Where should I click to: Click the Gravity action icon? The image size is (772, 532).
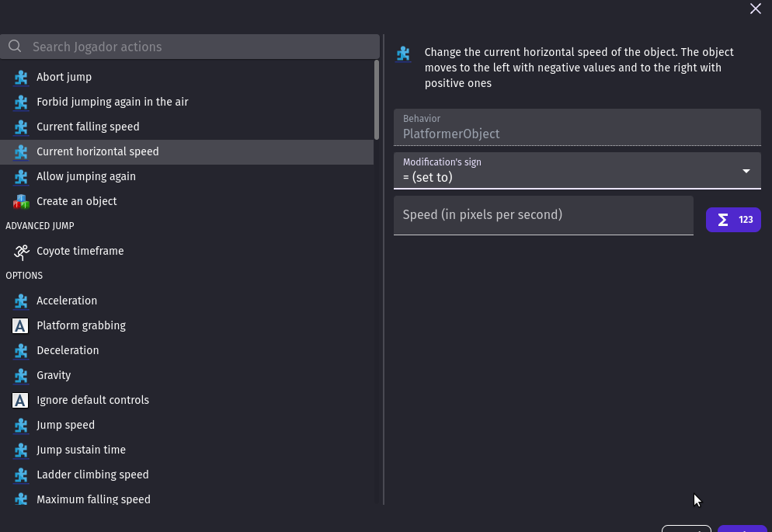pos(21,376)
